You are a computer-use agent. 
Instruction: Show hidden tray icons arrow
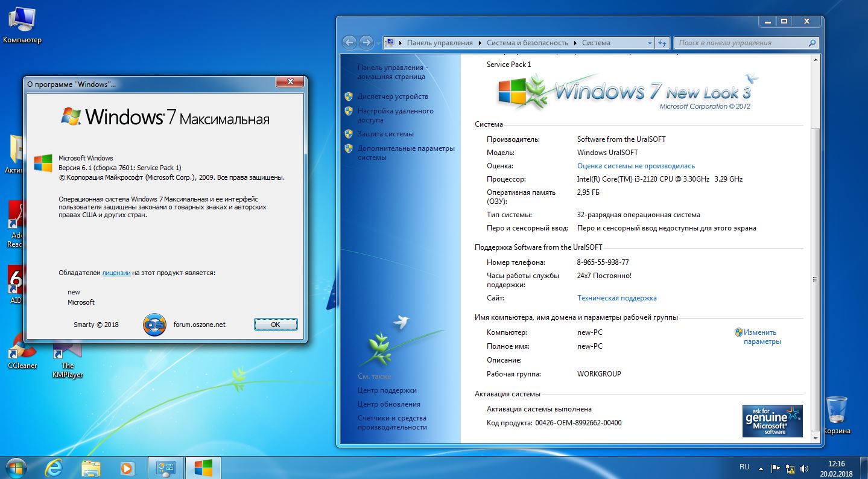click(x=761, y=468)
